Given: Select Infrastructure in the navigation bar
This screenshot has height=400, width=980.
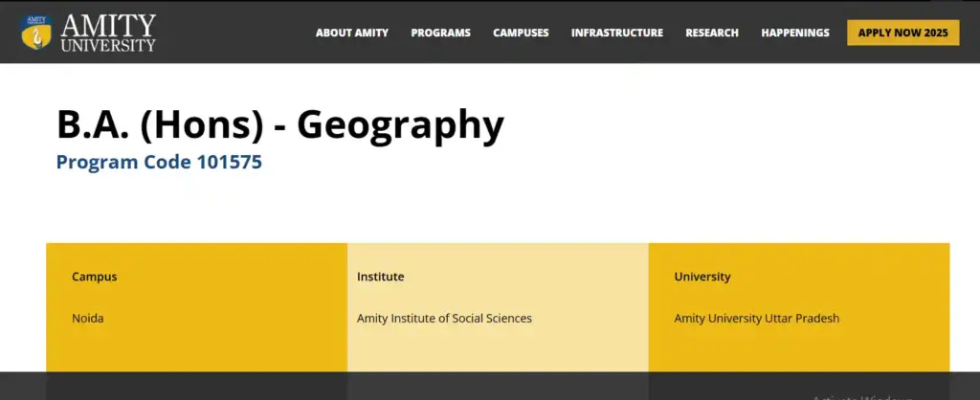Looking at the screenshot, I should coord(616,33).
